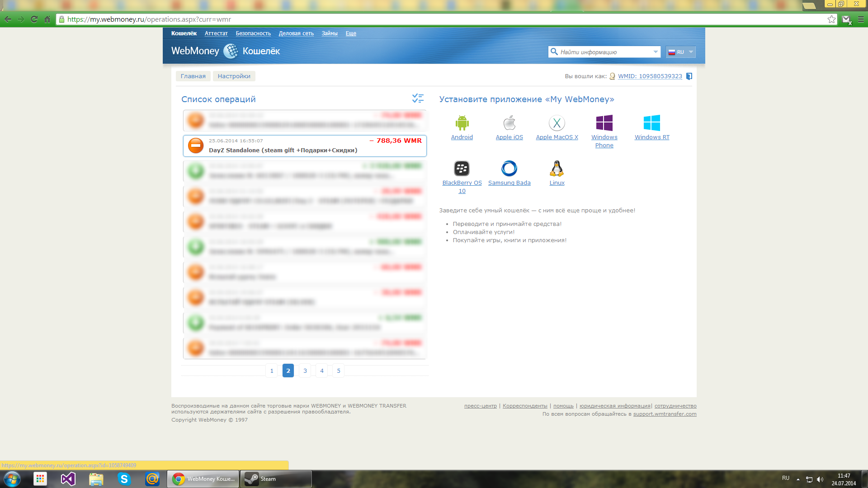Click the RU keyboard layout indicator in tray
This screenshot has height=488, width=868.
pos(786,479)
